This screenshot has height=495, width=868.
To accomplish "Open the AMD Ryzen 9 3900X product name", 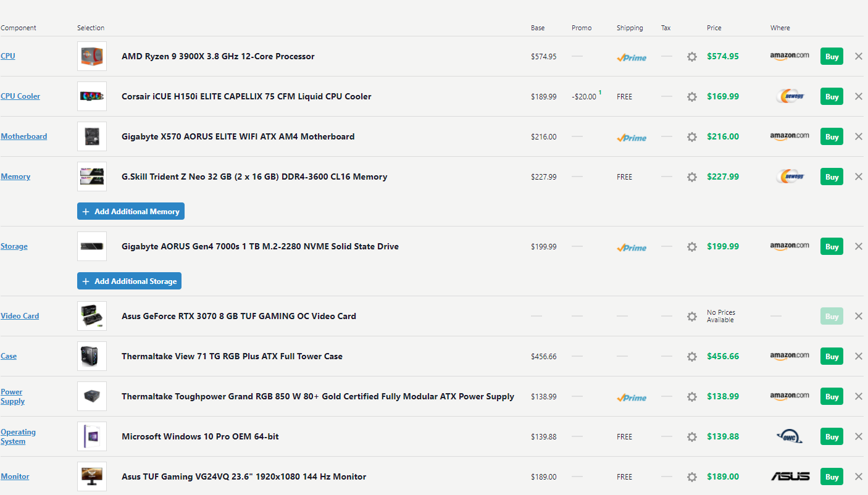I will pos(218,56).
